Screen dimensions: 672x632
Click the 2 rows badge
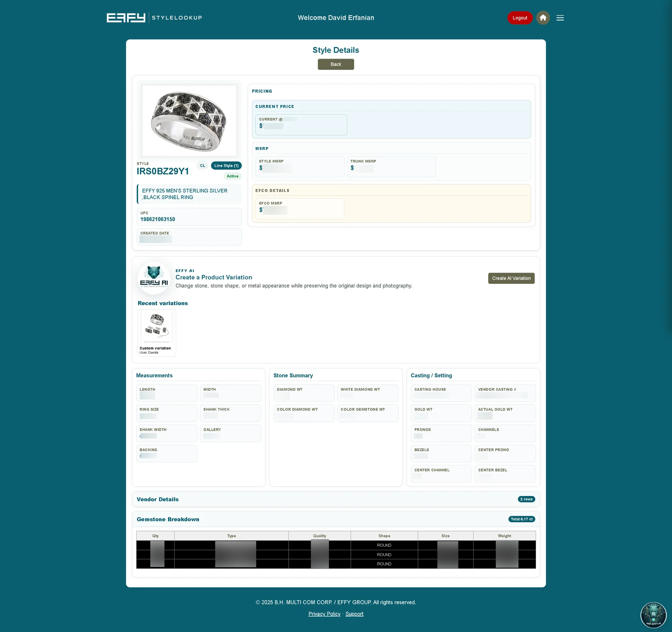[x=526, y=499]
